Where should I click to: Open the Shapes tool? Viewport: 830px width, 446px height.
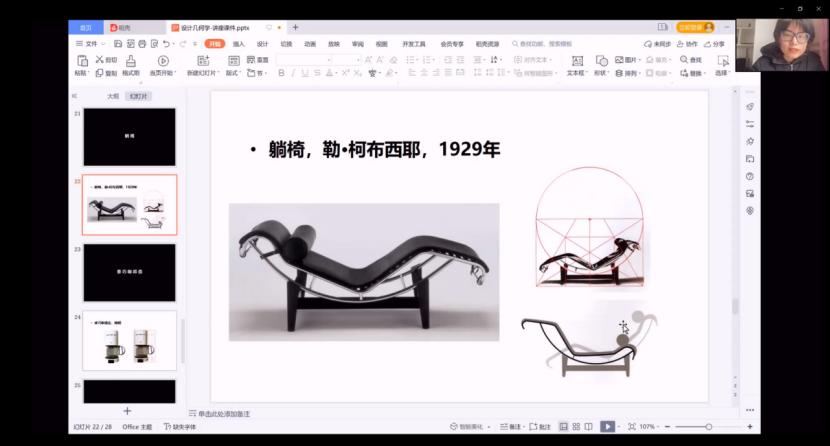tap(601, 61)
